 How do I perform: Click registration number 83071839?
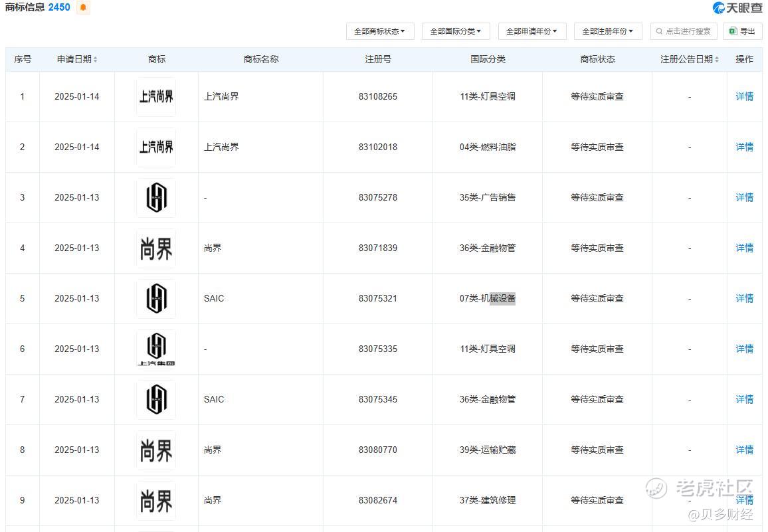tap(378, 248)
